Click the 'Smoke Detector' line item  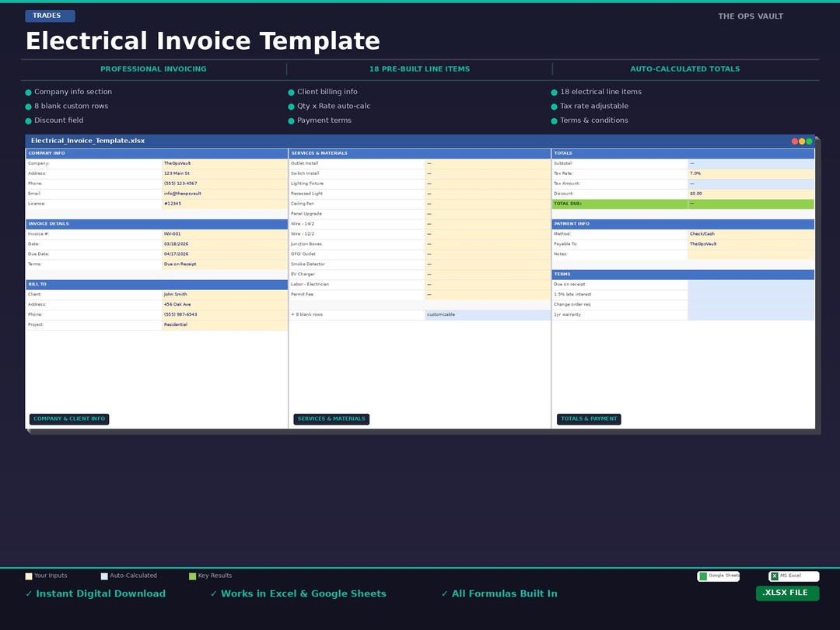click(x=307, y=264)
